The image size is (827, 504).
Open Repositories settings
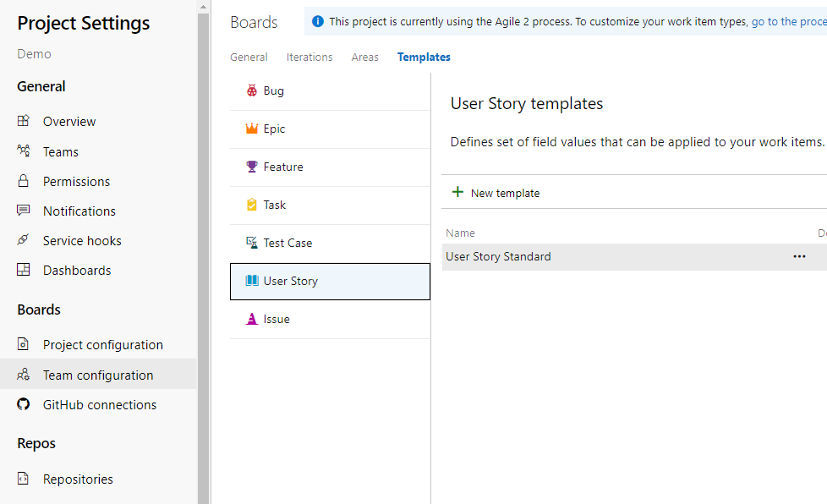(78, 479)
